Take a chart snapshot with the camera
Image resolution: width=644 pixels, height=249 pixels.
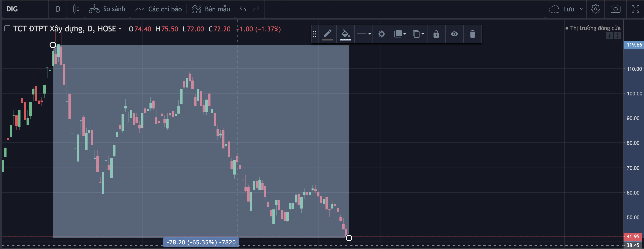tap(615, 9)
